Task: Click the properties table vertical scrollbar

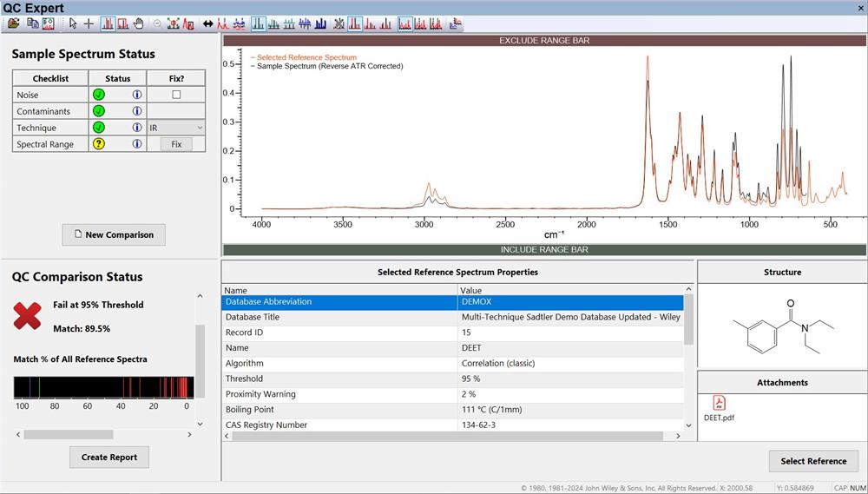Action: click(689, 321)
